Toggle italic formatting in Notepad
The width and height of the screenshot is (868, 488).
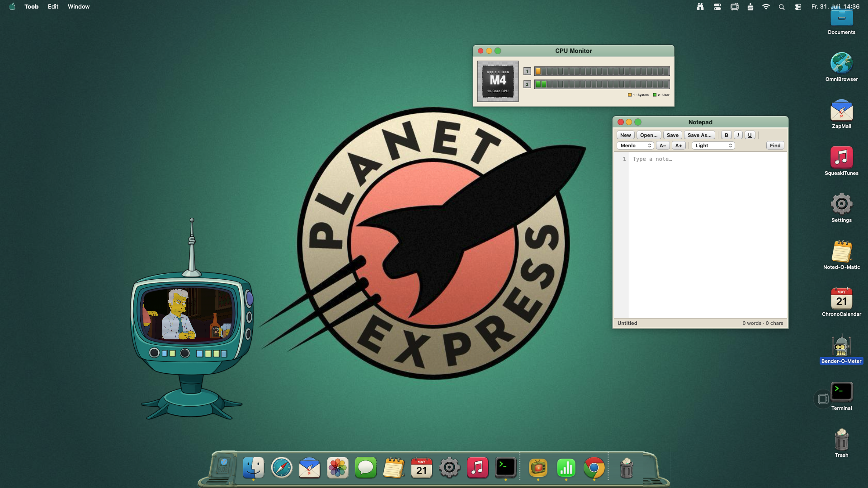tap(738, 135)
